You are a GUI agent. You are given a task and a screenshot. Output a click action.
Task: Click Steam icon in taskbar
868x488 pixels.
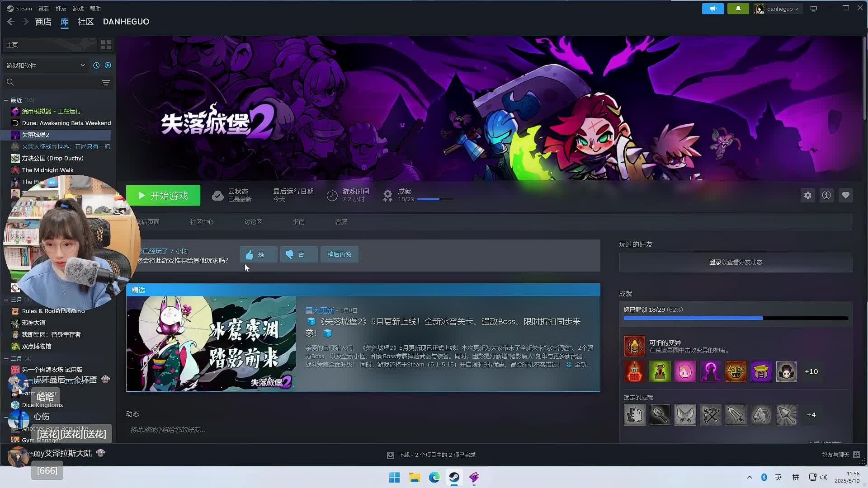click(x=454, y=477)
